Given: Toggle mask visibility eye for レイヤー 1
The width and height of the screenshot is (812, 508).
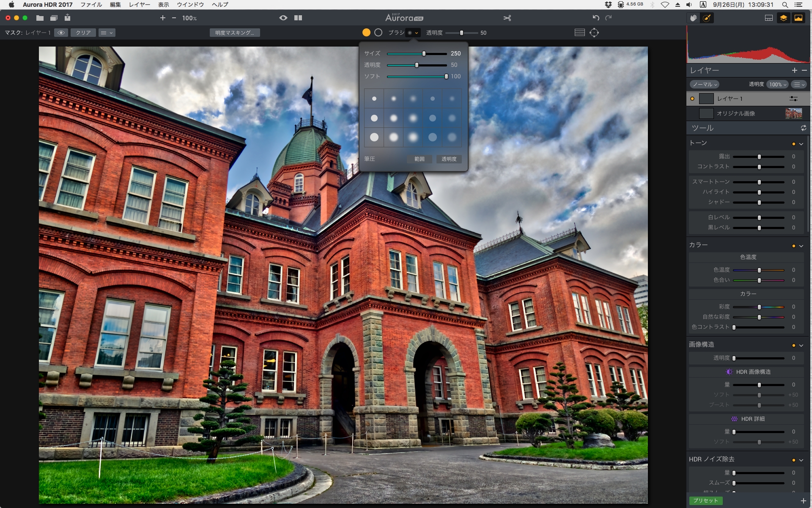Looking at the screenshot, I should coord(61,33).
